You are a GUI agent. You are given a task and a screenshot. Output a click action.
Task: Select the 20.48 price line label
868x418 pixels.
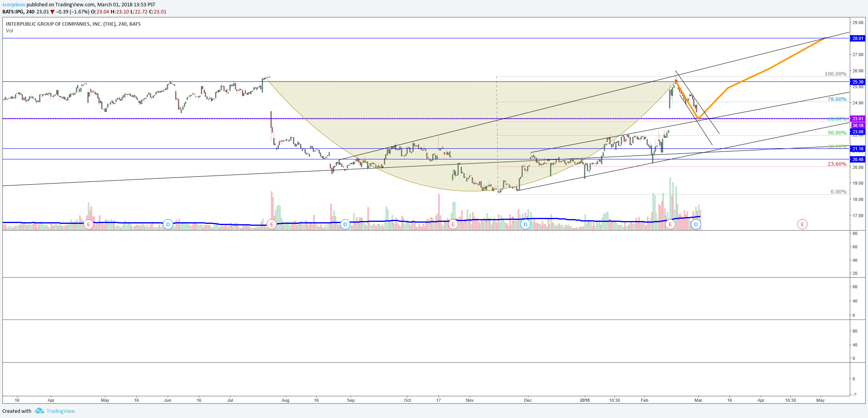click(x=858, y=159)
